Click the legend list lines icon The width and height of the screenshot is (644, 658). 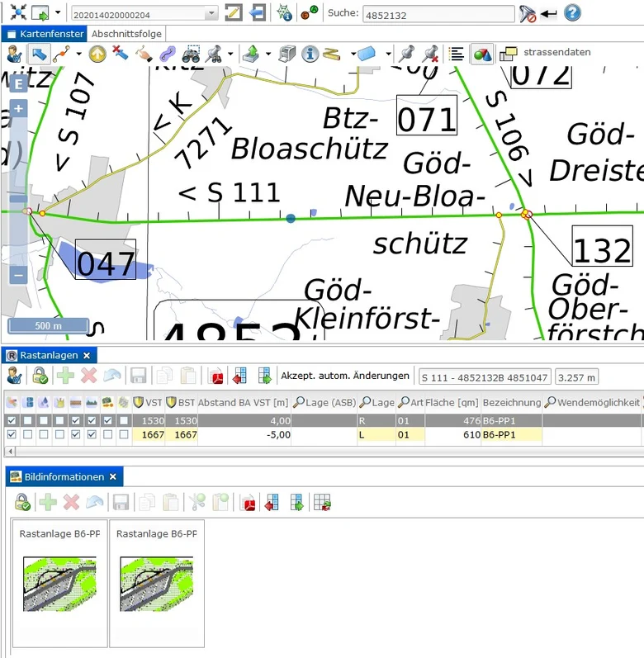[457, 54]
